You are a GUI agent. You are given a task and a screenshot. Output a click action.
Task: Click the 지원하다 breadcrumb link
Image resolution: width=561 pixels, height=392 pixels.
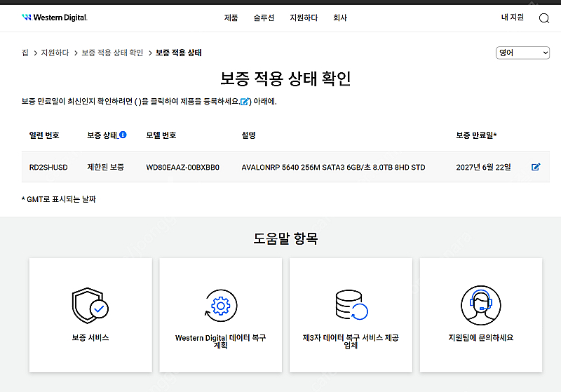click(55, 53)
